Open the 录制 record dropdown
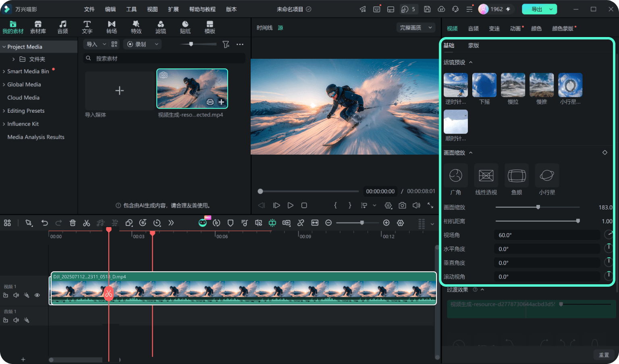 point(143,44)
